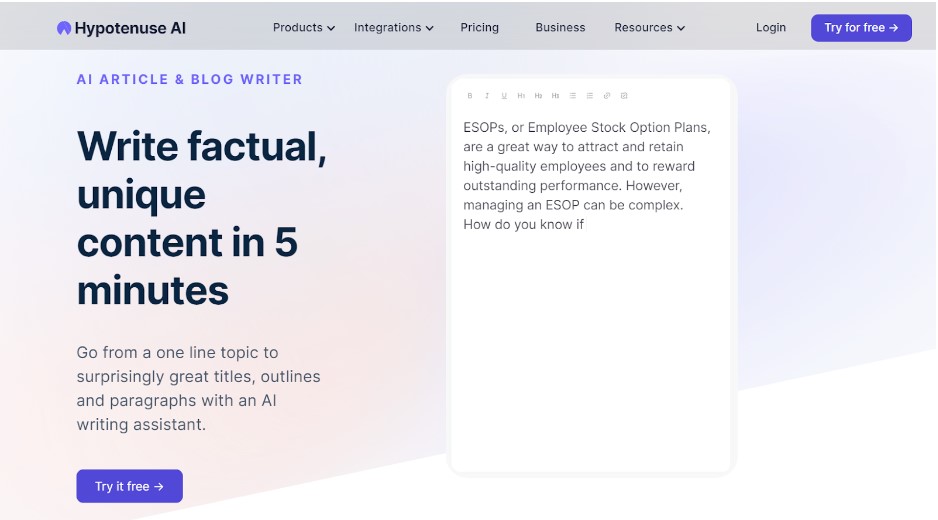Open the Business menu item
938x520 pixels.
pos(560,28)
